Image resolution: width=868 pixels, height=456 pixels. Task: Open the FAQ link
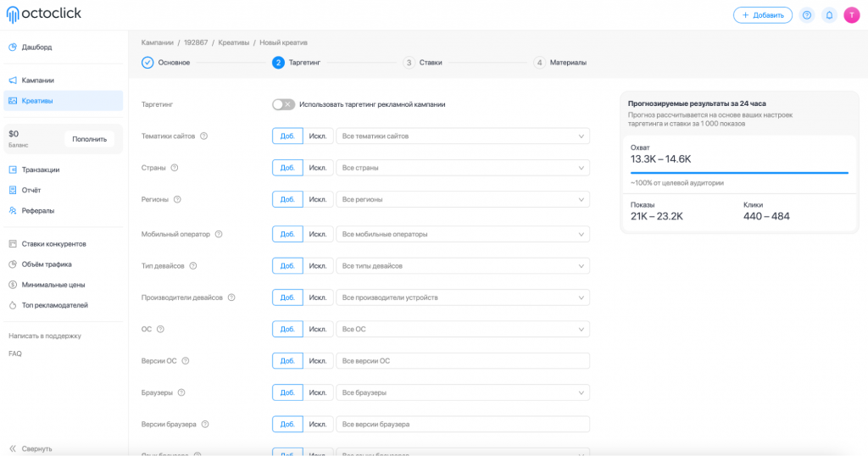pyautogui.click(x=15, y=353)
